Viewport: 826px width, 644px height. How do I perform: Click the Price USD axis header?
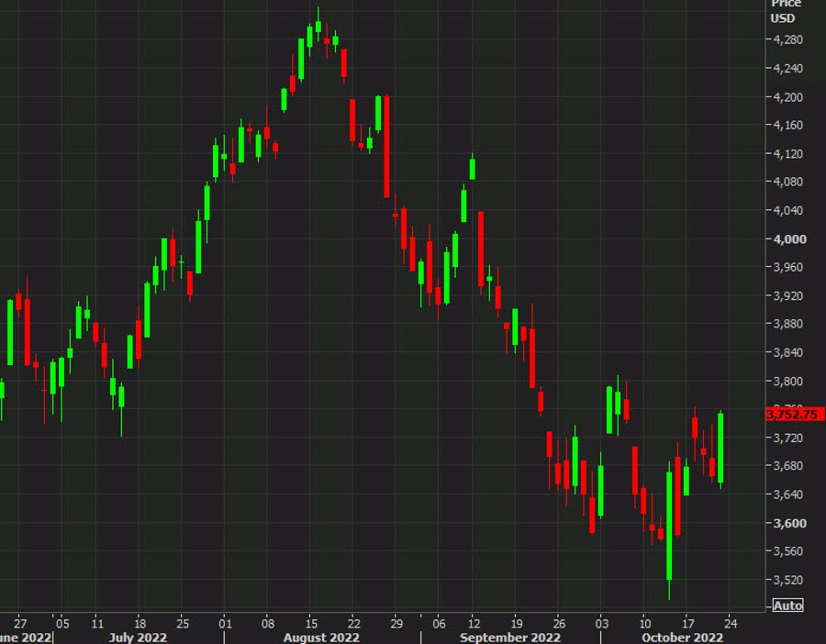click(785, 11)
